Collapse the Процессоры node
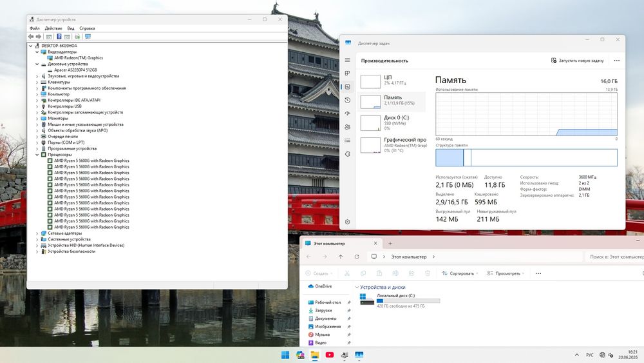Image resolution: width=644 pixels, height=363 pixels. tap(37, 155)
